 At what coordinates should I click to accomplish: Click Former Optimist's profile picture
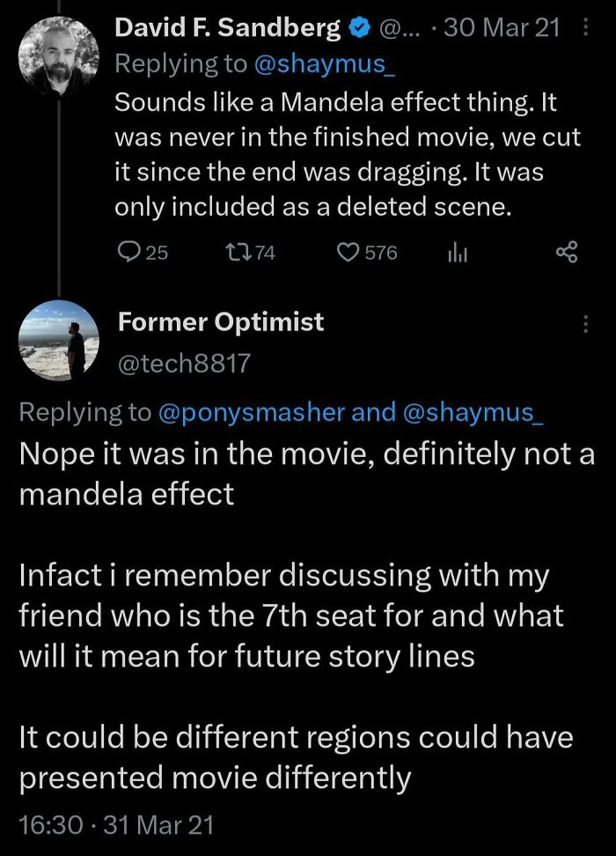59,341
